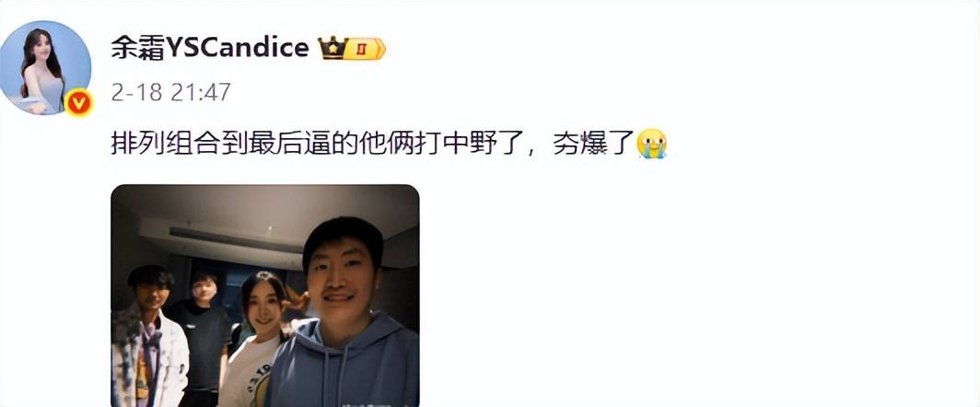
Task: Click the peace-sign hand in the photo
Action: (297, 301)
